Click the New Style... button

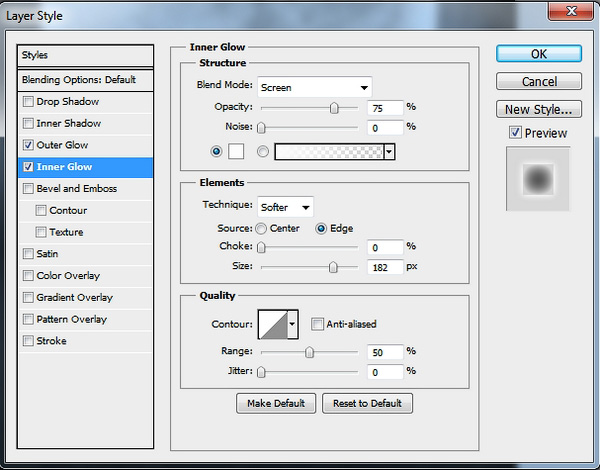pos(539,109)
